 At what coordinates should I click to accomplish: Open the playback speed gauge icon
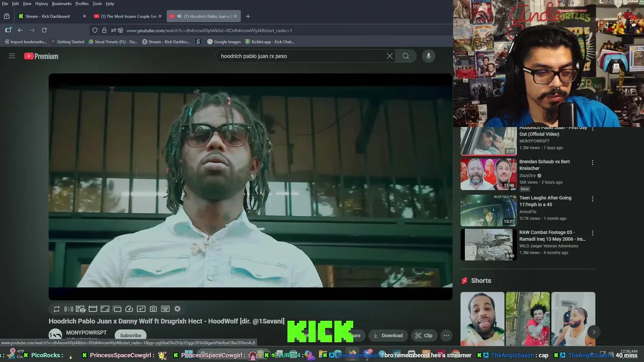pos(129,309)
